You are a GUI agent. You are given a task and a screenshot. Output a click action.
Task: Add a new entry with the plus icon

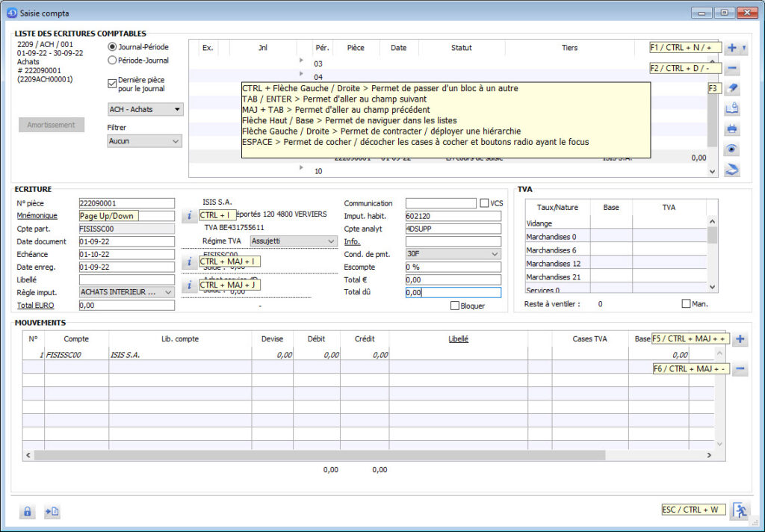(733, 46)
